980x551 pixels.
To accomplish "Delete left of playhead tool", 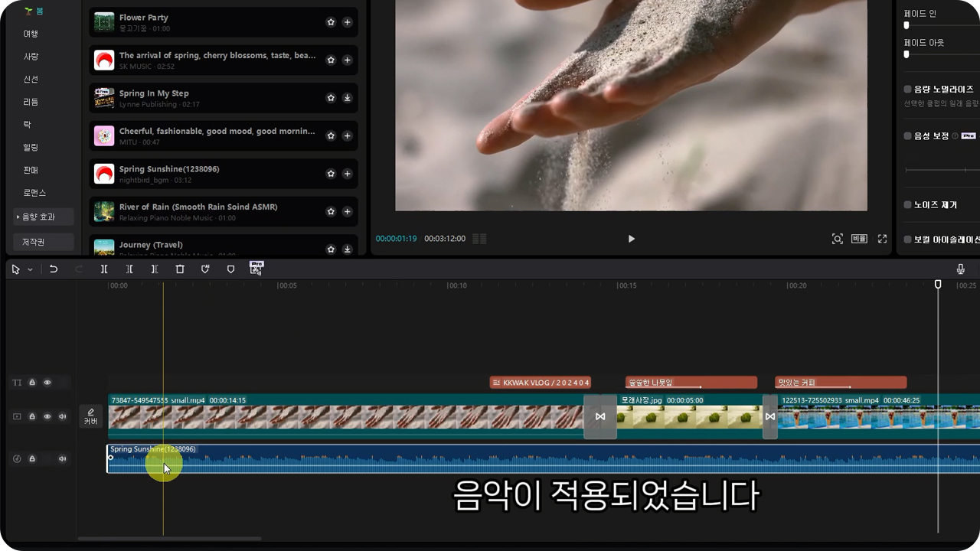I will tap(129, 269).
